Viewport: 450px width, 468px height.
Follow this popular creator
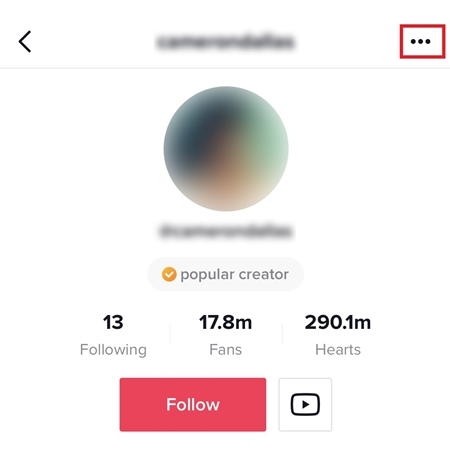click(x=193, y=404)
